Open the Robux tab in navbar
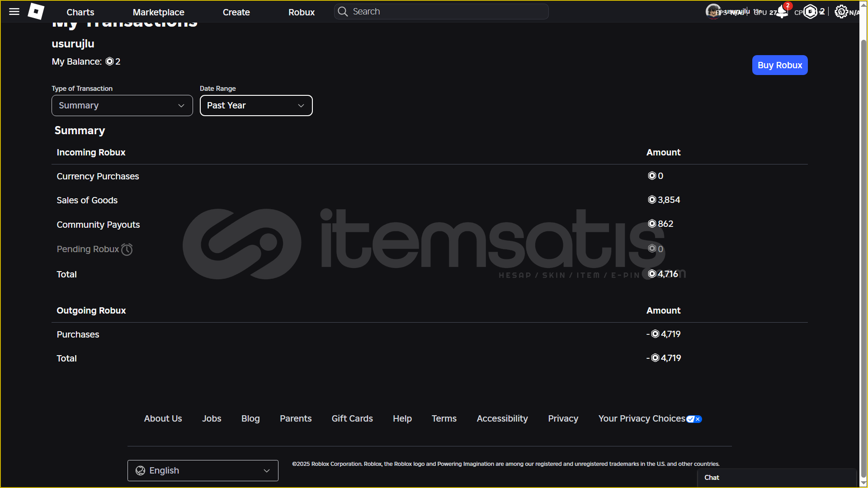The image size is (868, 488). pos(302,12)
